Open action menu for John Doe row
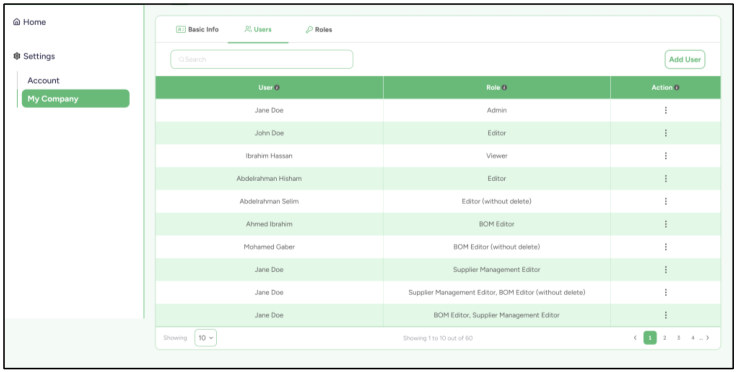737x372 pixels. click(666, 133)
